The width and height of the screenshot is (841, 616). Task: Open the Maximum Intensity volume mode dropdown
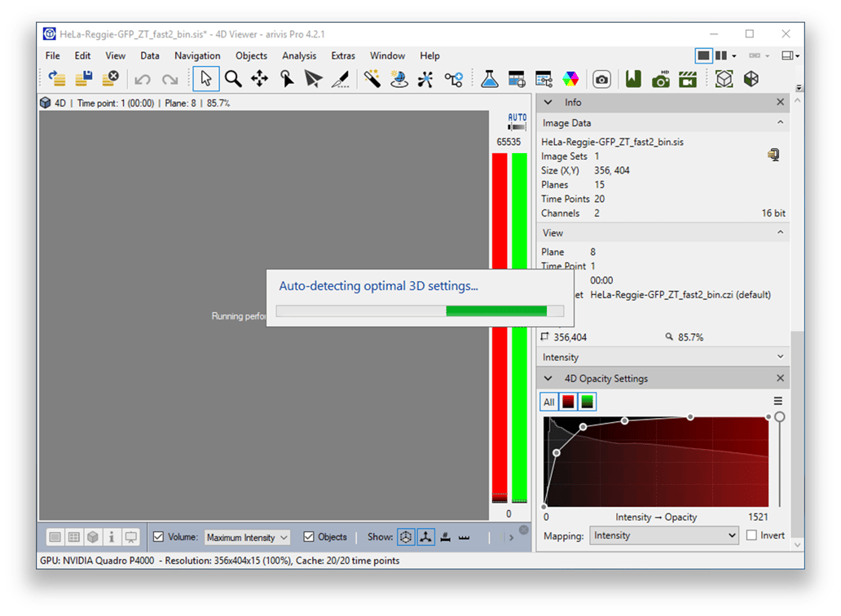click(x=247, y=537)
